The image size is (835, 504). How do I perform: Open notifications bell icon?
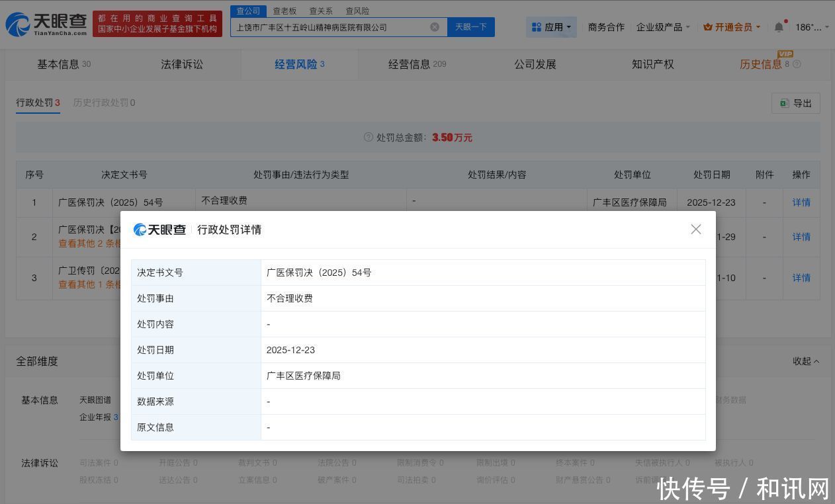click(x=779, y=27)
